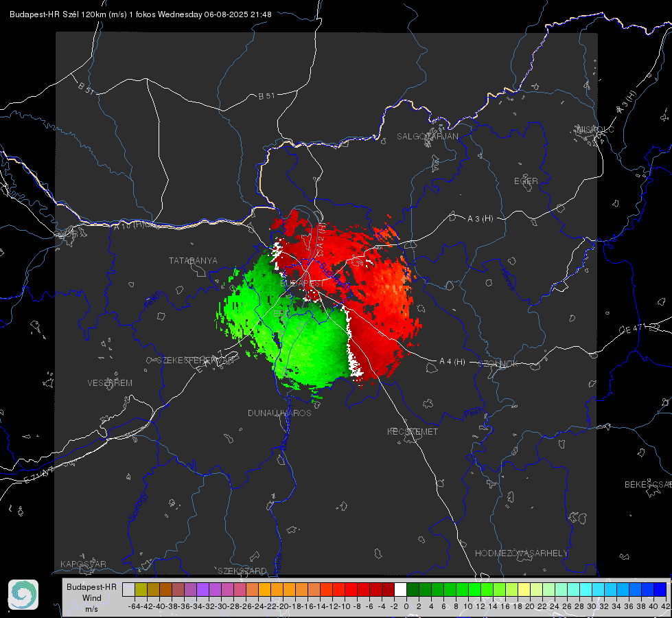Screen dimensions: 672x618
Task: Select the BUDAPEST city label
Action: [303, 284]
